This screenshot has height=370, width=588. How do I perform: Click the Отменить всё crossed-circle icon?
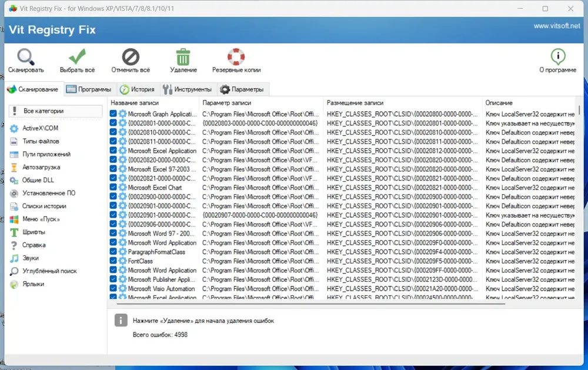coord(131,57)
